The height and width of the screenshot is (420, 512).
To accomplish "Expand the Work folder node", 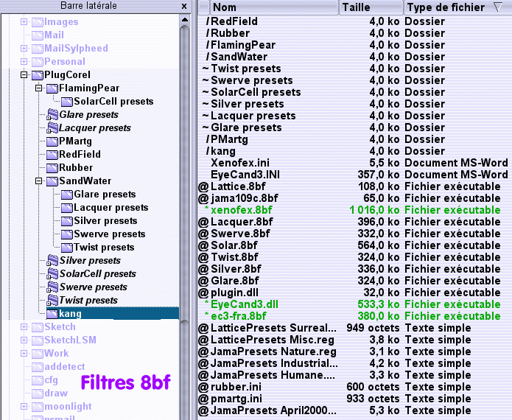I will pyautogui.click(x=24, y=353).
